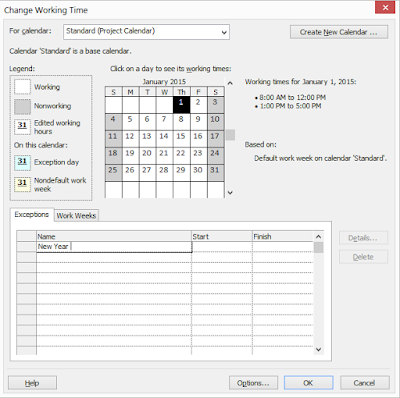400x398 pixels.
Task: Click Create New Calendar button
Action: tap(339, 32)
